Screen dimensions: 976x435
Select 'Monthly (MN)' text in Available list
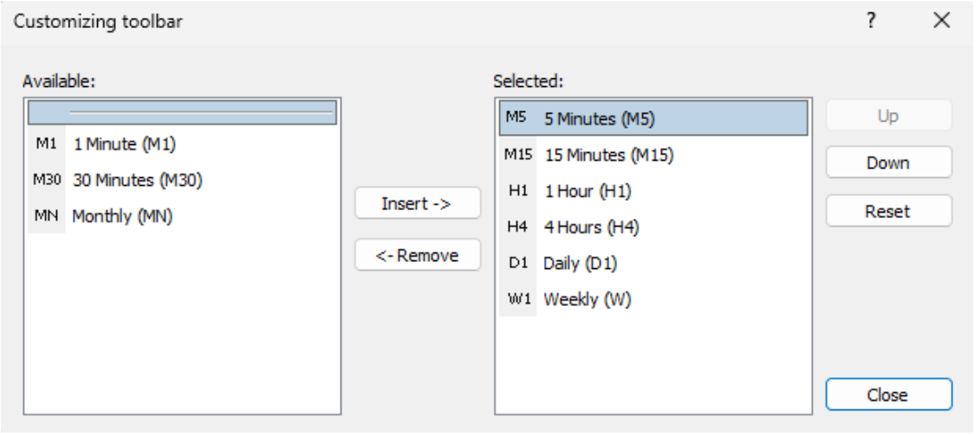click(x=123, y=217)
